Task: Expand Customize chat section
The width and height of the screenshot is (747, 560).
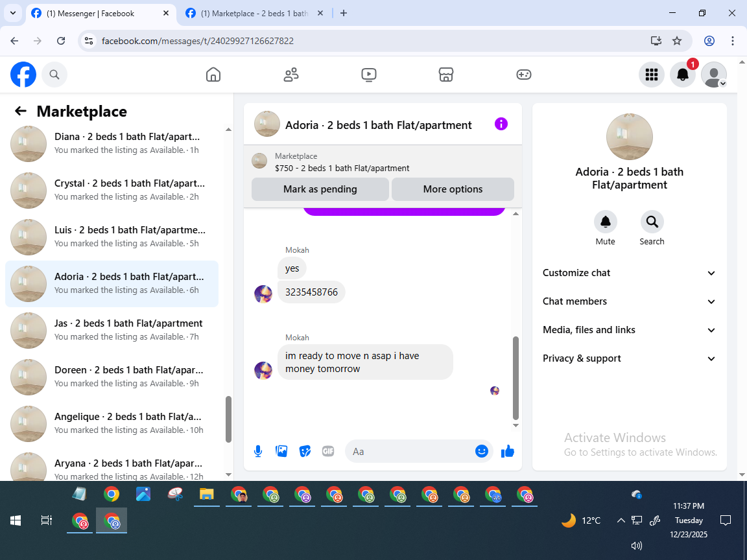Action: (x=630, y=273)
